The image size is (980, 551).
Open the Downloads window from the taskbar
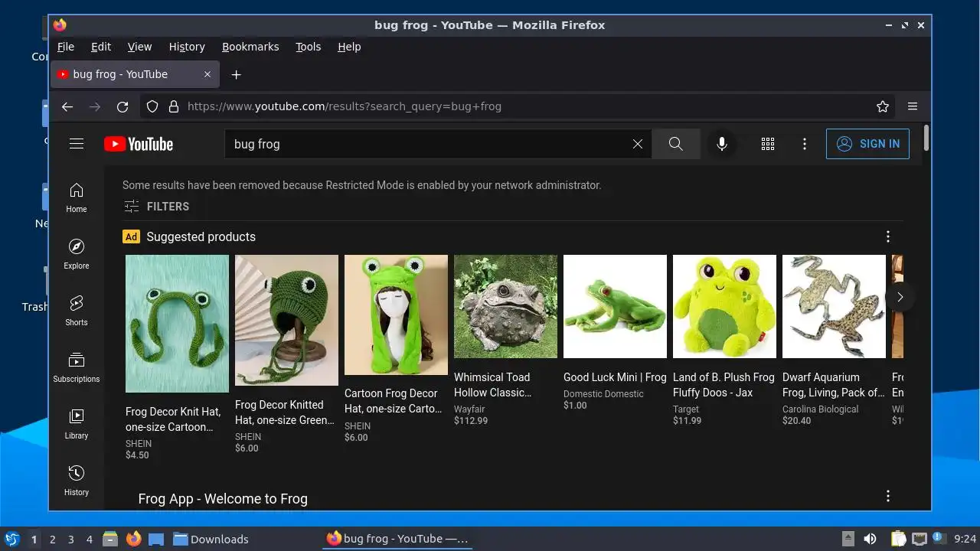coord(211,539)
